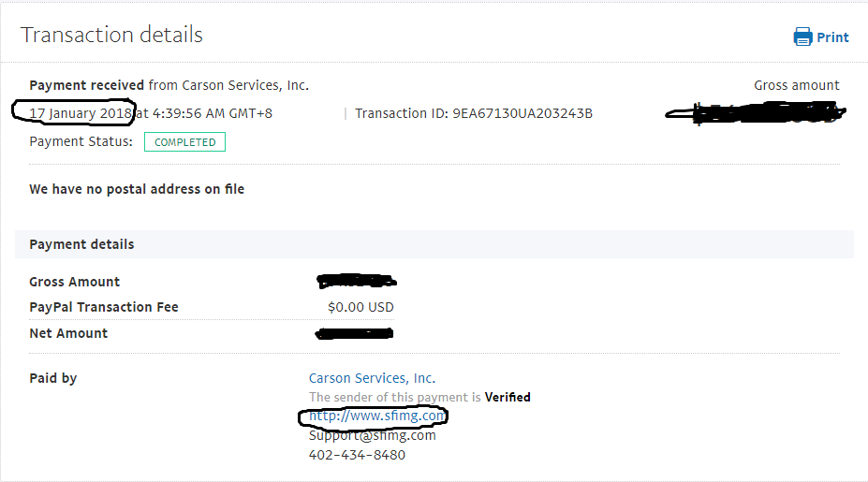Click the Payment details section header
Screen dimensions: 868x482
click(81, 244)
